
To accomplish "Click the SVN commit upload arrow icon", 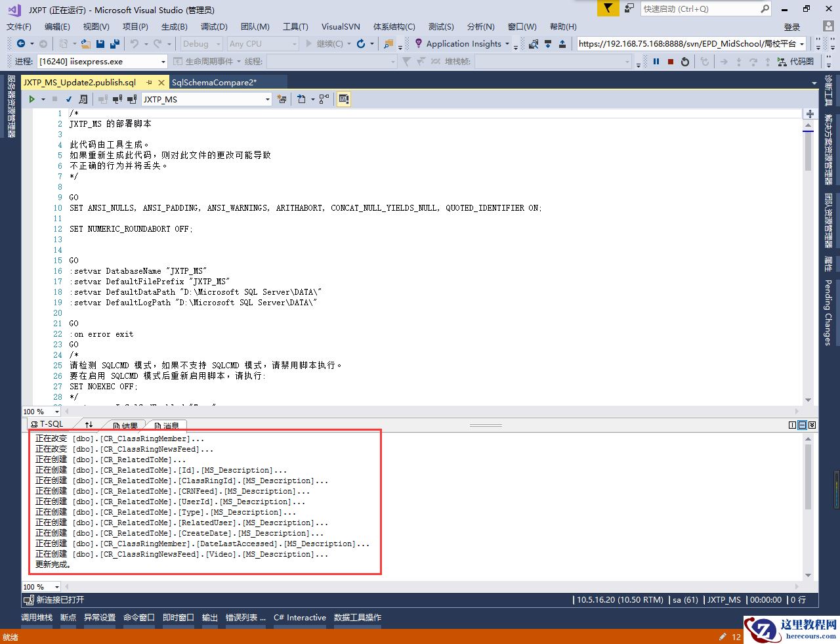I will [x=562, y=44].
